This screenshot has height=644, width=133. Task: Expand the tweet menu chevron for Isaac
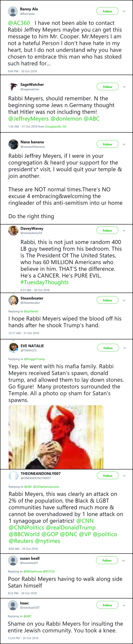(124, 605)
